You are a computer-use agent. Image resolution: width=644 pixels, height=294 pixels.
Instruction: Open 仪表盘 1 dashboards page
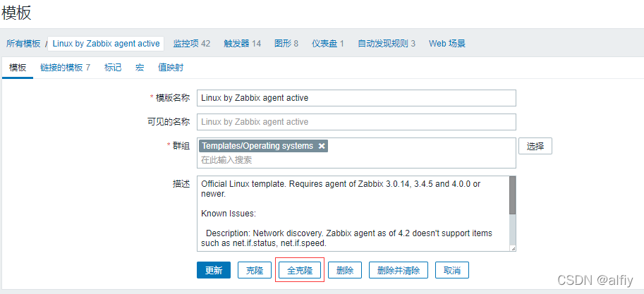pos(328,44)
